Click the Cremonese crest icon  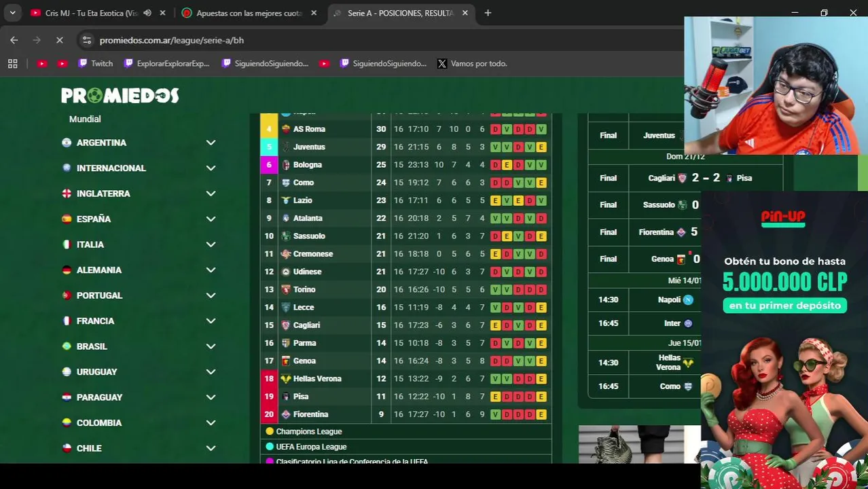(x=286, y=254)
